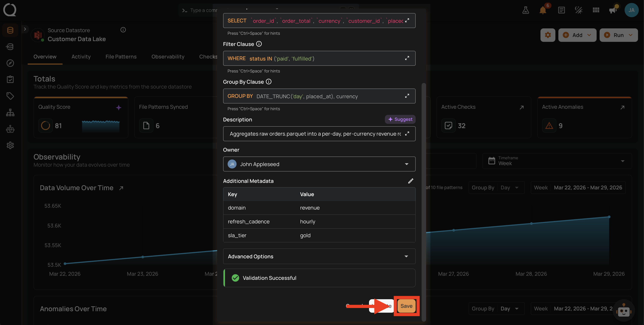The width and height of the screenshot is (644, 325).
Task: Select the refresh_cadence key cell
Action: (x=248, y=222)
